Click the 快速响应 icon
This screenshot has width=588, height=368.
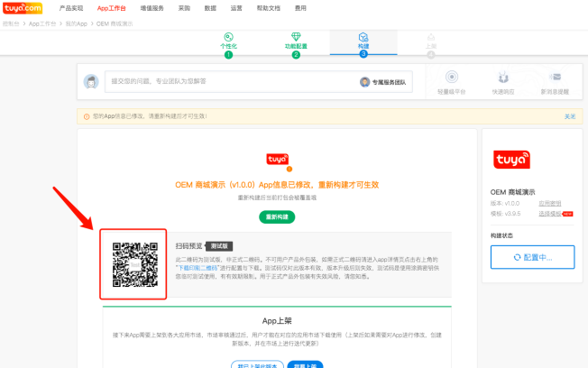tap(503, 77)
